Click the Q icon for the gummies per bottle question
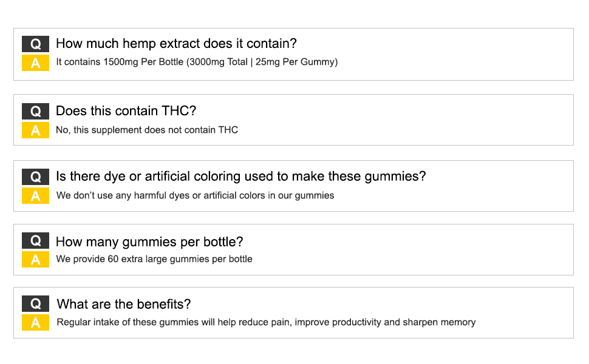 tap(35, 241)
